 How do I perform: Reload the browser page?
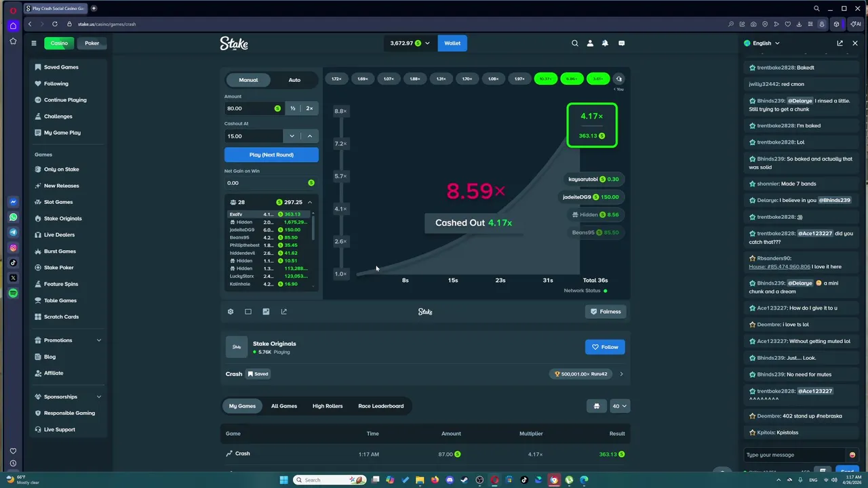55,24
